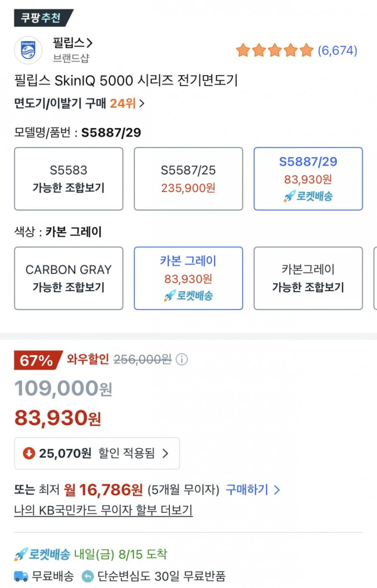Click the rocket icon in delivery line
Screen dimensions: 377x588
(x=21, y=554)
